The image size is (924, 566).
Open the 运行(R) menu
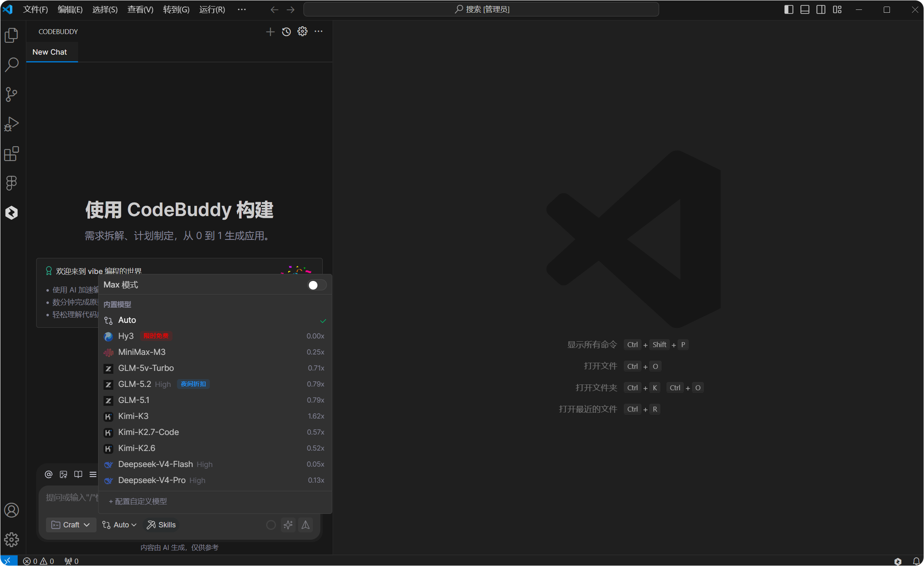(x=212, y=9)
